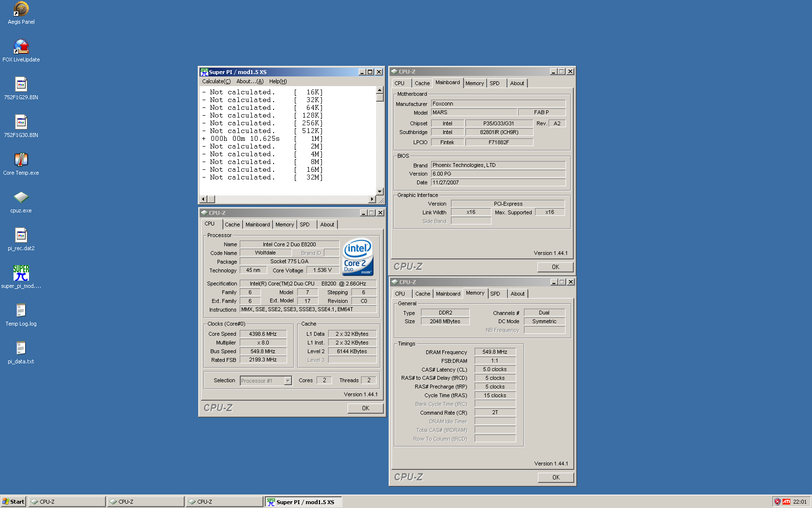Switch to third CPU-Z taskbar button

[x=224, y=502]
